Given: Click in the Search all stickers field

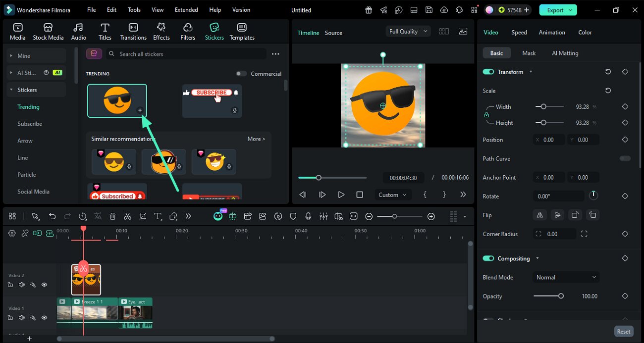Looking at the screenshot, I should click(x=186, y=54).
